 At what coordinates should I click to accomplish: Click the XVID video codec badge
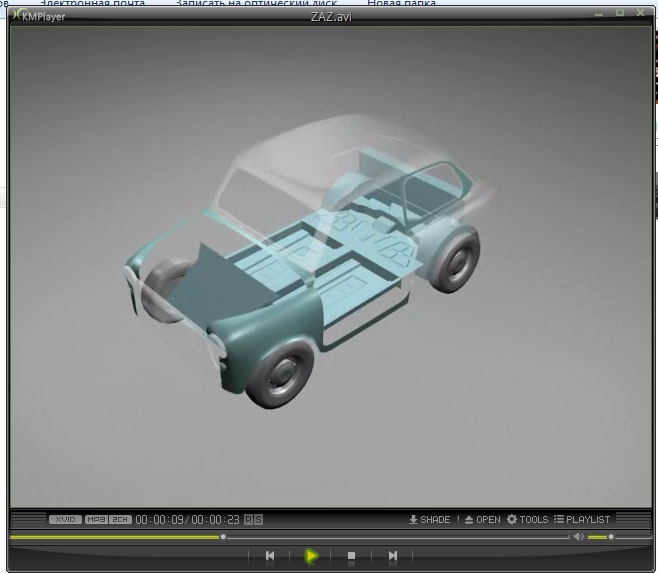[65, 519]
